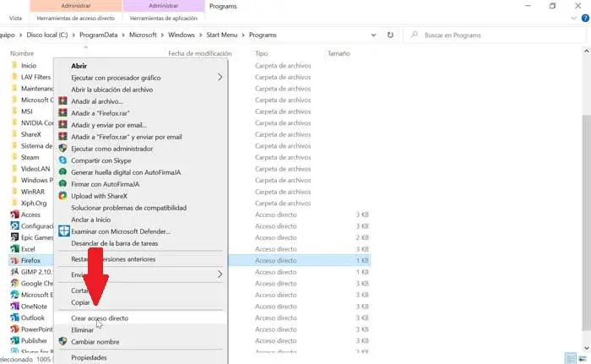Screen dimensions: 591x364
Task: Click the Skype icon in the context menu
Action: [63, 160]
